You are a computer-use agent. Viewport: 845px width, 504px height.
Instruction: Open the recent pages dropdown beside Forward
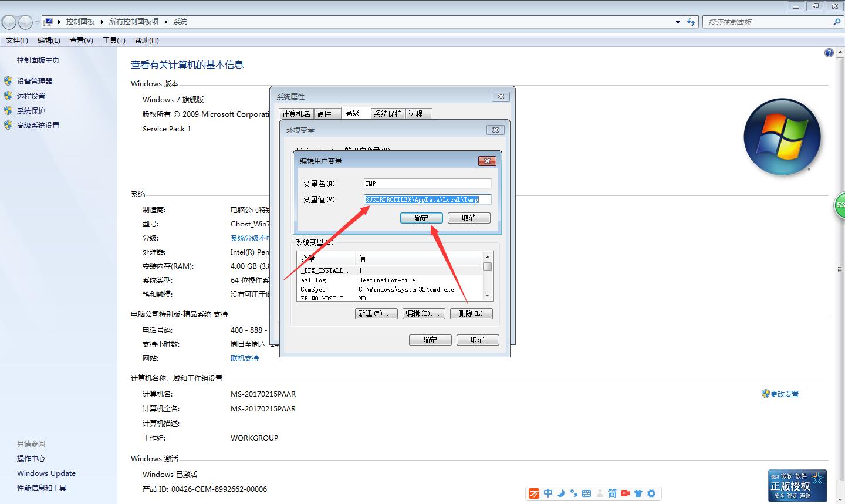[37, 22]
